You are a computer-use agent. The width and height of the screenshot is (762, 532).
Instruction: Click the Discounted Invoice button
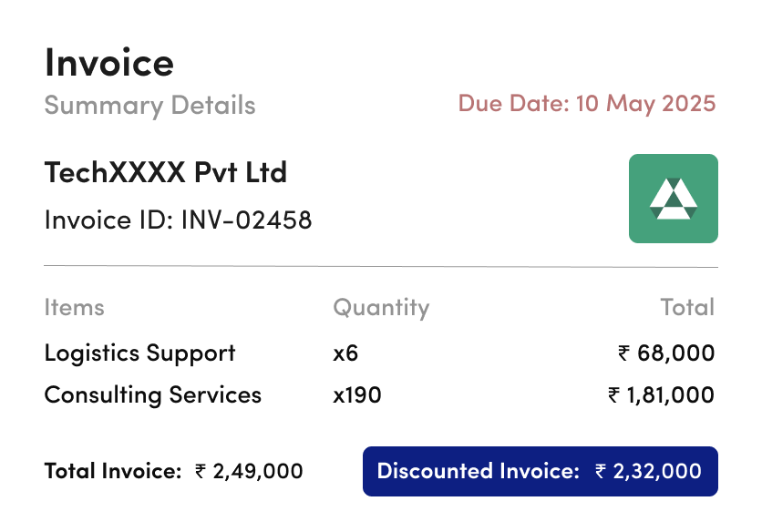541,471
